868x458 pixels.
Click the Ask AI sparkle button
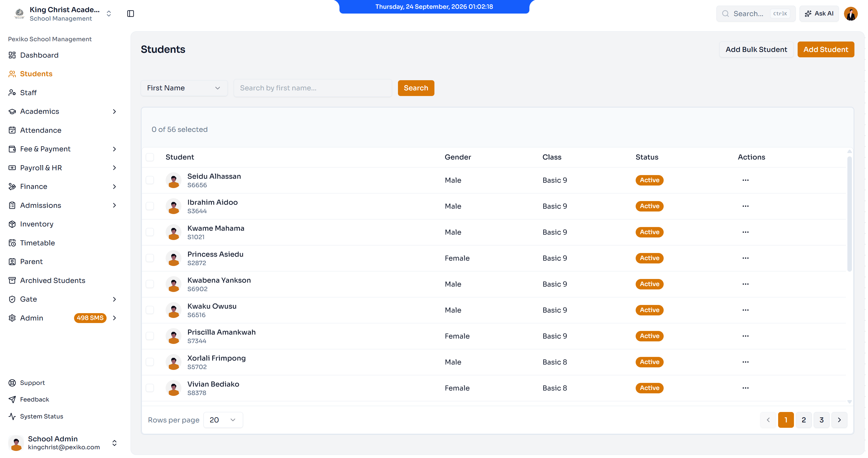[819, 14]
